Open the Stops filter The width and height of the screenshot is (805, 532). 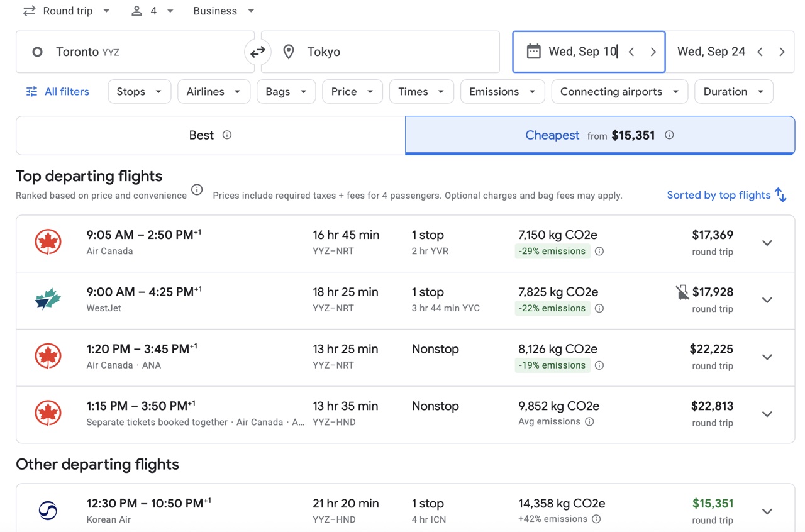coord(139,92)
